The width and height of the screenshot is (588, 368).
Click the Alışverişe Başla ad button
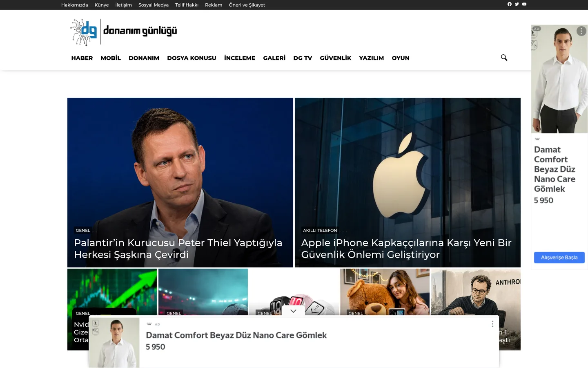559,257
